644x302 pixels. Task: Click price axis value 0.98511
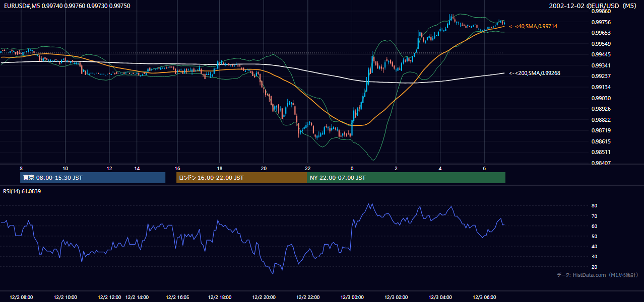[x=601, y=152]
